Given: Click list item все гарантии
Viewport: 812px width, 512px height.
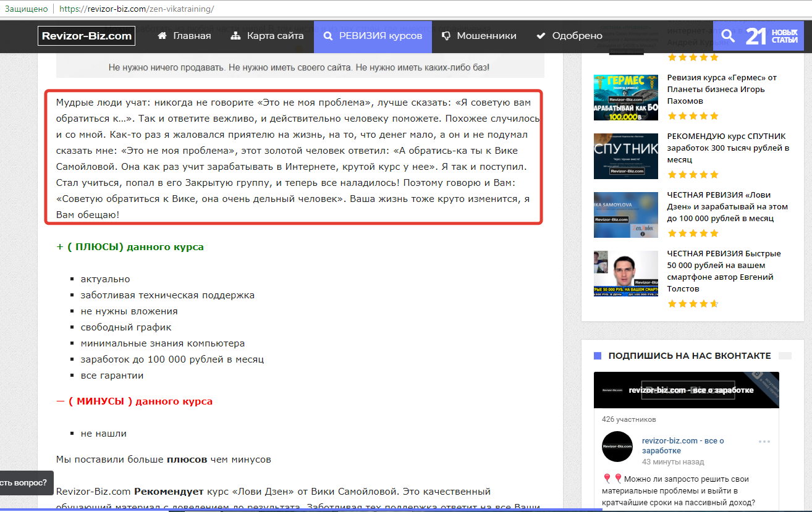Looking at the screenshot, I should [112, 376].
